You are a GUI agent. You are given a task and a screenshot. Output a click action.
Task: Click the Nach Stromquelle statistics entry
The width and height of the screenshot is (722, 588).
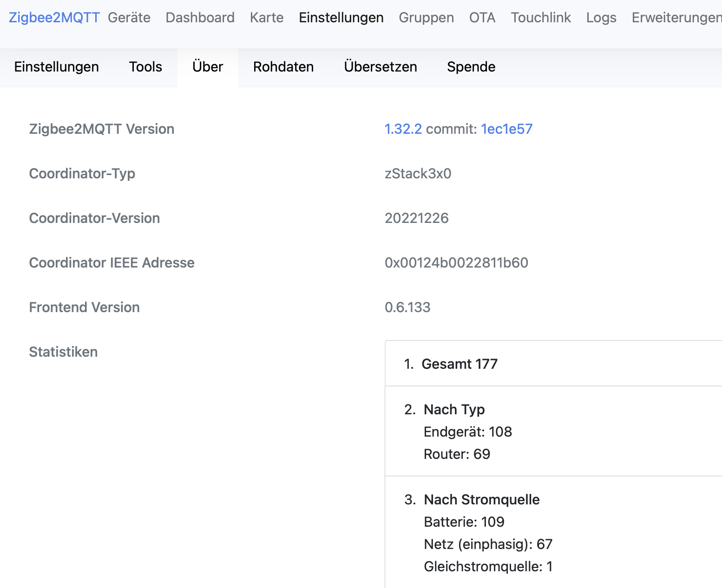(481, 500)
